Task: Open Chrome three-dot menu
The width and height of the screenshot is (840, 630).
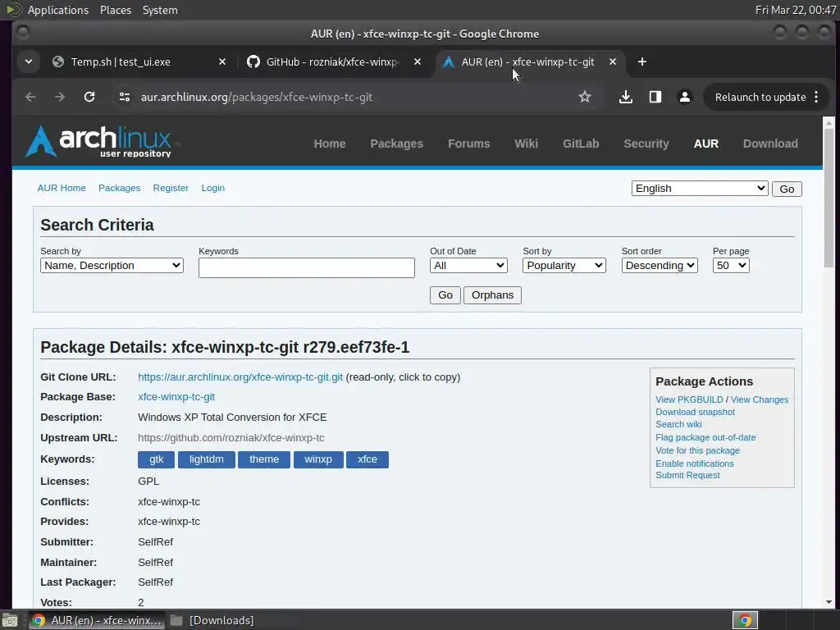Action: coord(816,97)
